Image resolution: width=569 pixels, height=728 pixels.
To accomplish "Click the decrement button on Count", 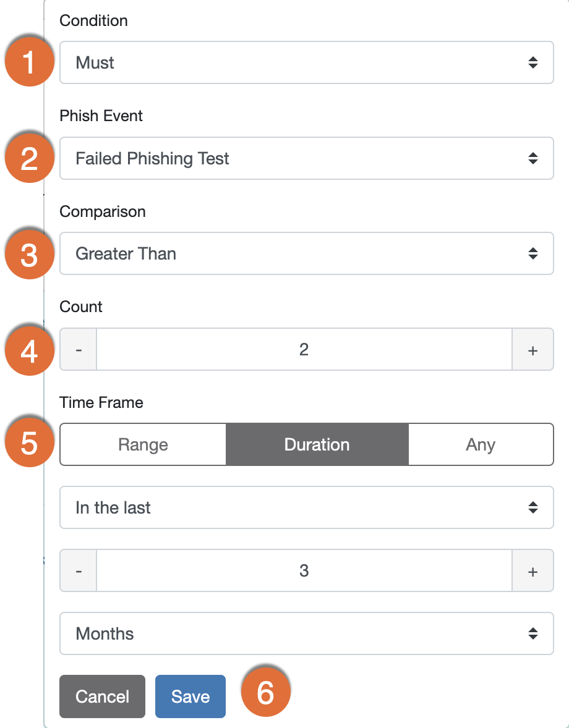I will click(78, 349).
